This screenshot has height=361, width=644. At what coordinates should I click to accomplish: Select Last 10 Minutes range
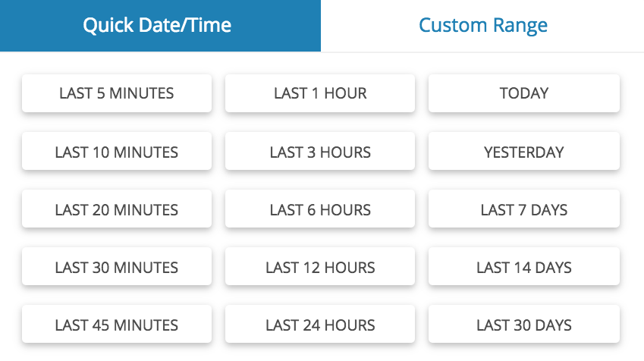117,151
